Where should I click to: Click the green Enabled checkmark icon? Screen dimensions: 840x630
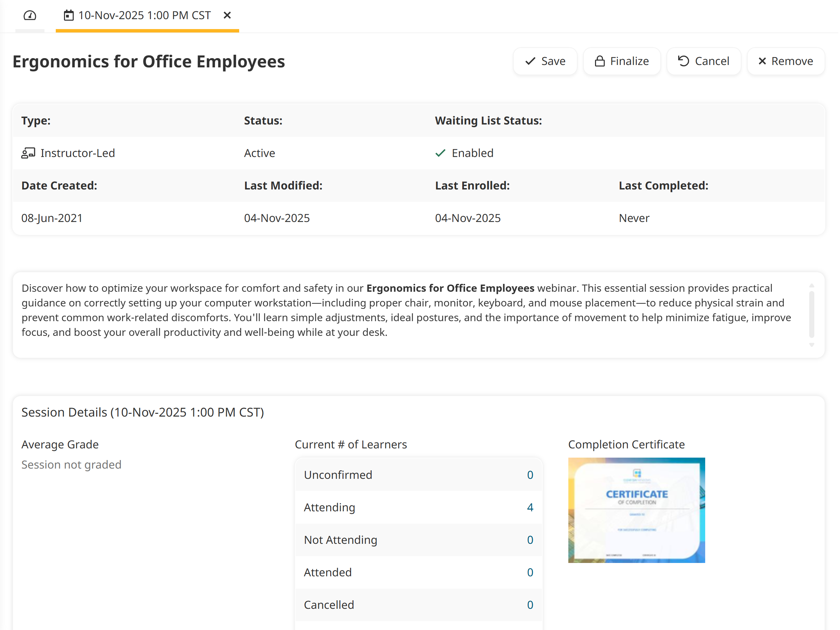point(440,153)
